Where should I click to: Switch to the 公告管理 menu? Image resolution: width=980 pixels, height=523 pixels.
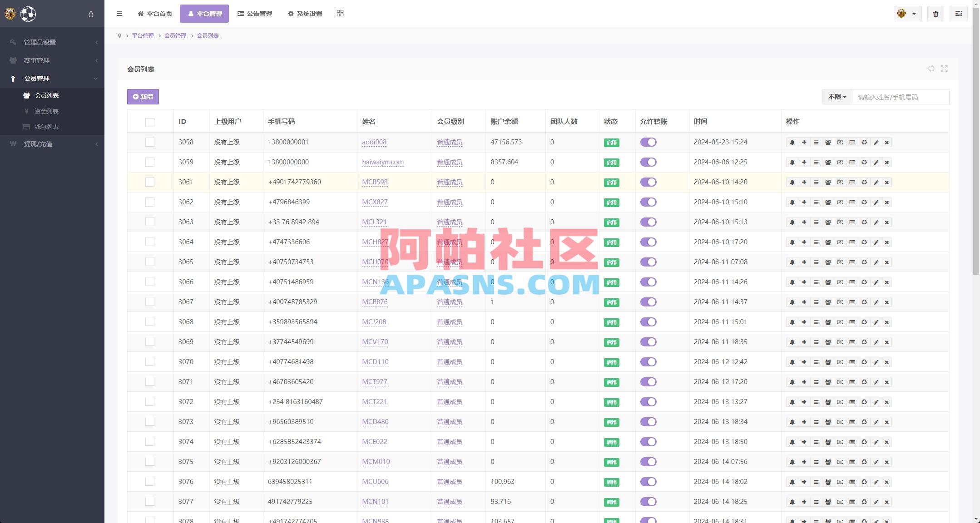(255, 14)
